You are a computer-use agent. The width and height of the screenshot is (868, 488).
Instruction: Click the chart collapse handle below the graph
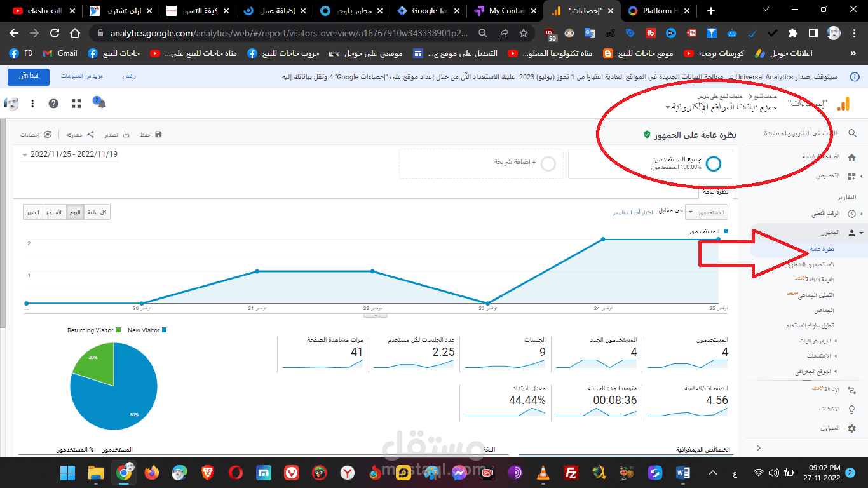(376, 315)
